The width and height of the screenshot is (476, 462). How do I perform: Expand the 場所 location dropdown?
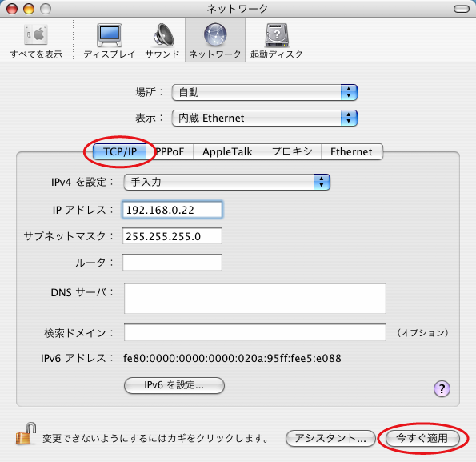pyautogui.click(x=265, y=92)
